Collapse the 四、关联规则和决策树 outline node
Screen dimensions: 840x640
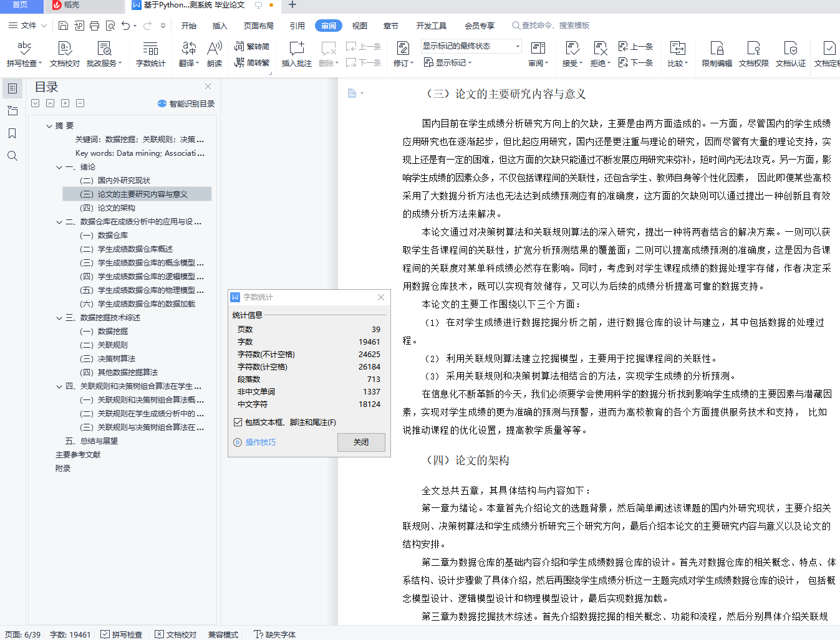pyautogui.click(x=59, y=386)
